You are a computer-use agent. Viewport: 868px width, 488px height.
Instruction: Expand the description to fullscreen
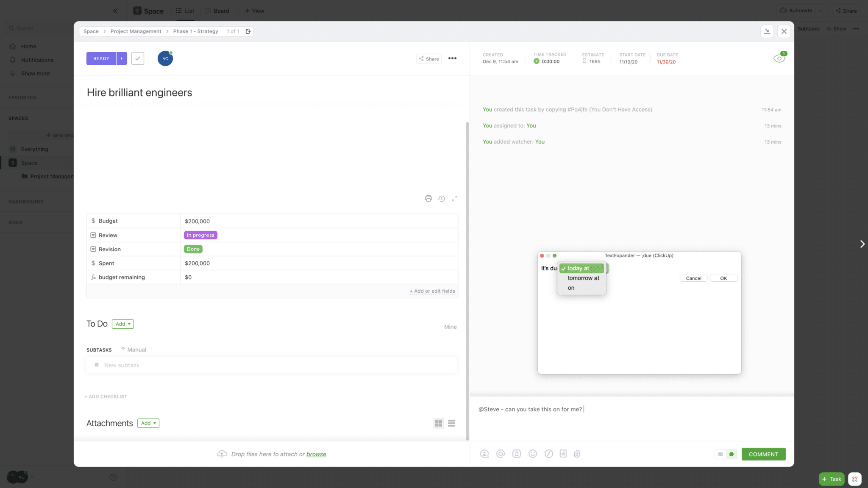coord(454,199)
